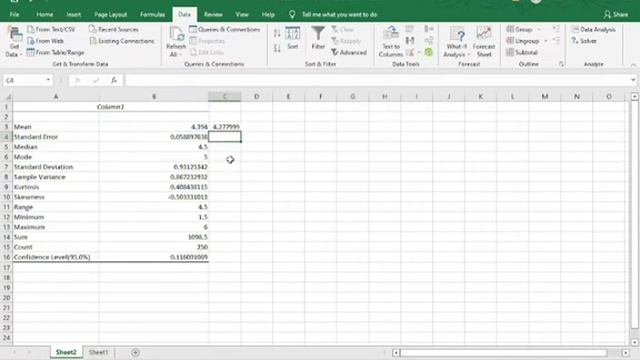
Task: Switch to the View tab
Action: pyautogui.click(x=242, y=14)
